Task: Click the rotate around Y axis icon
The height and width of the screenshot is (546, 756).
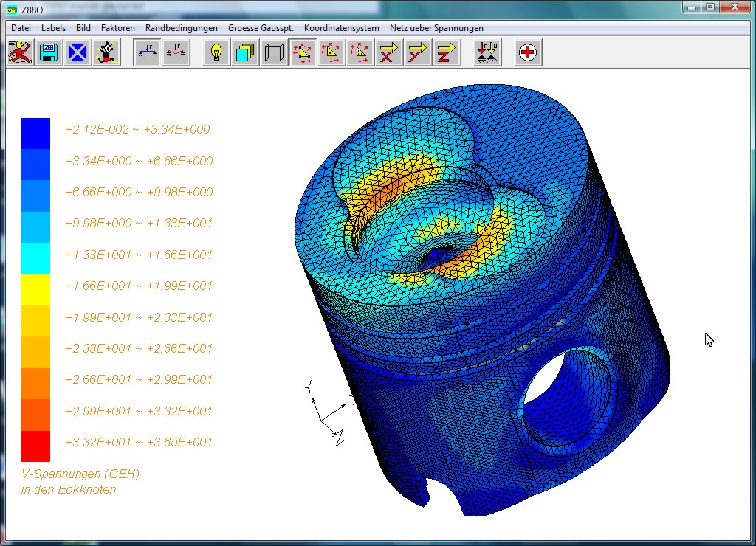Action: [417, 53]
